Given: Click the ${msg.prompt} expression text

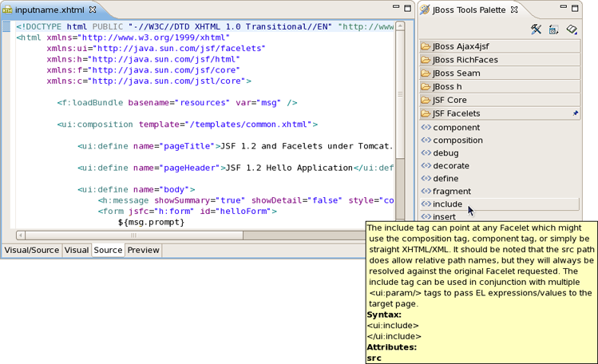Looking at the screenshot, I should (151, 222).
